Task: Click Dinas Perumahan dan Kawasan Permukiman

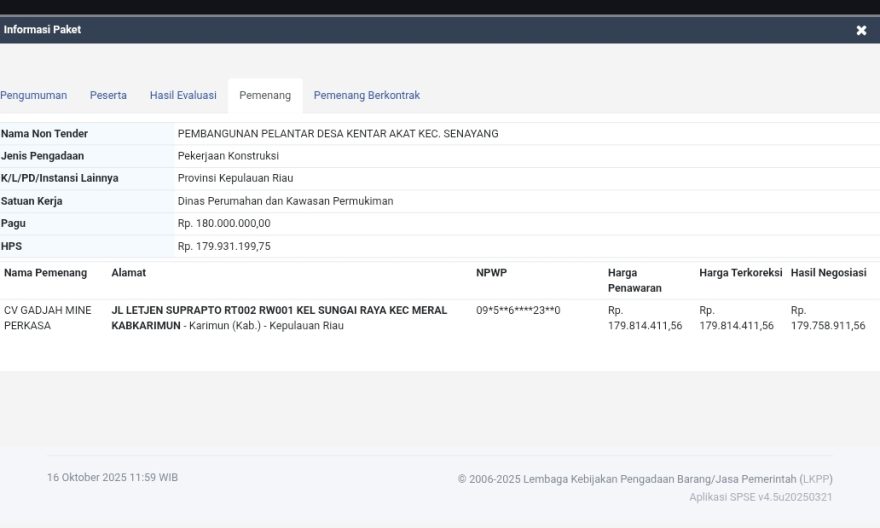Action: (x=285, y=201)
